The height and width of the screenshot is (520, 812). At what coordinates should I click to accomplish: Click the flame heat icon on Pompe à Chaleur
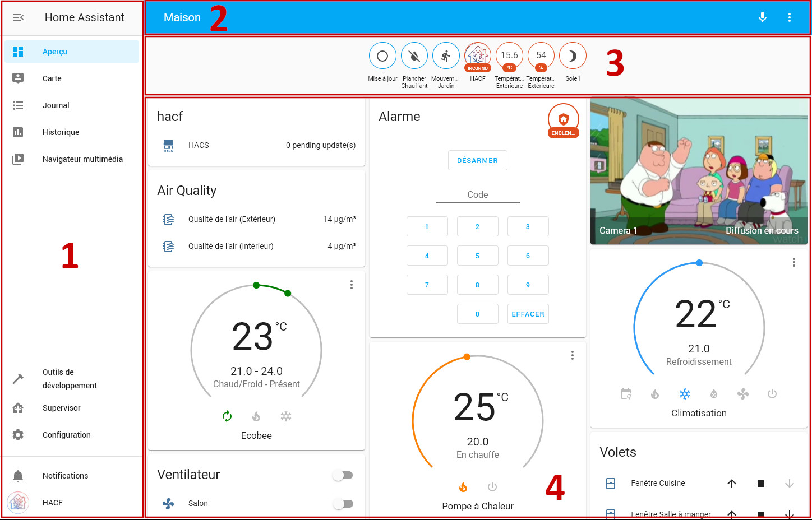tap(463, 487)
